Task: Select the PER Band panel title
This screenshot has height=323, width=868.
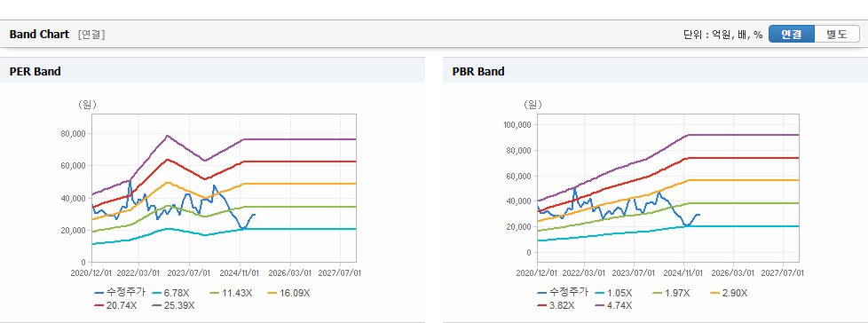Action: (x=36, y=71)
